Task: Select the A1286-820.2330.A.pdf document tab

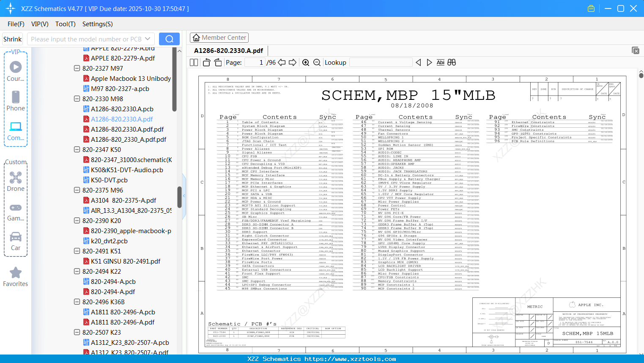Action: pyautogui.click(x=228, y=50)
